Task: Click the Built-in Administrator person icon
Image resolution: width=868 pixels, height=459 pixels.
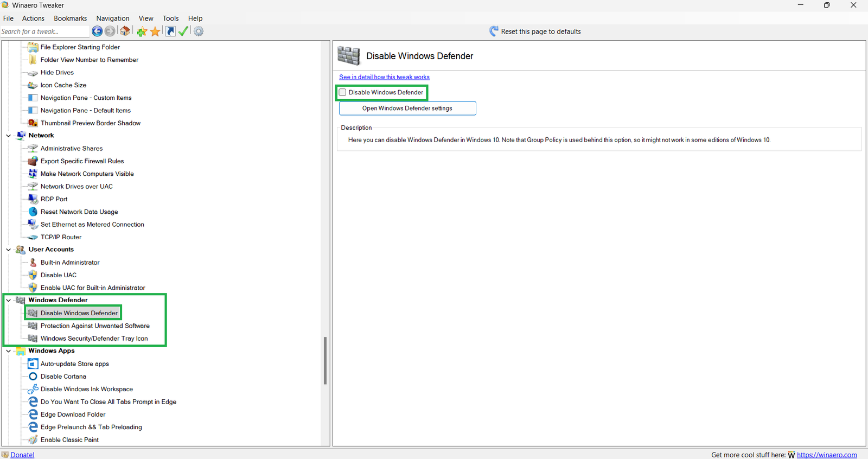Action: click(33, 263)
